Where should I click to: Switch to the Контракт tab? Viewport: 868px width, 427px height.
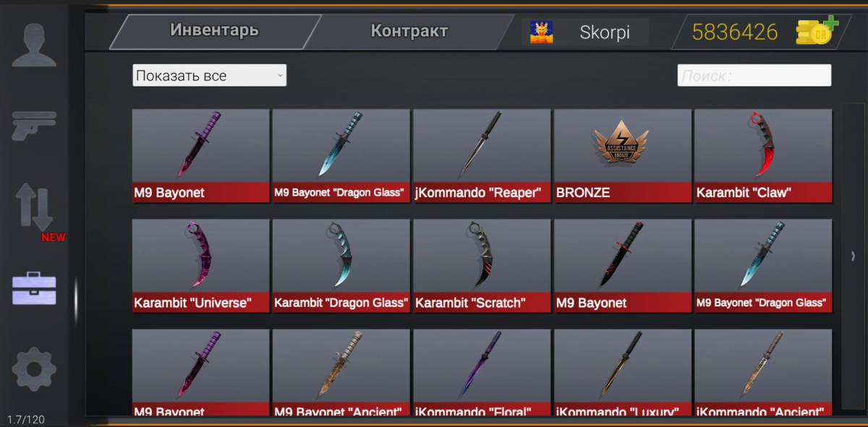coord(409,31)
